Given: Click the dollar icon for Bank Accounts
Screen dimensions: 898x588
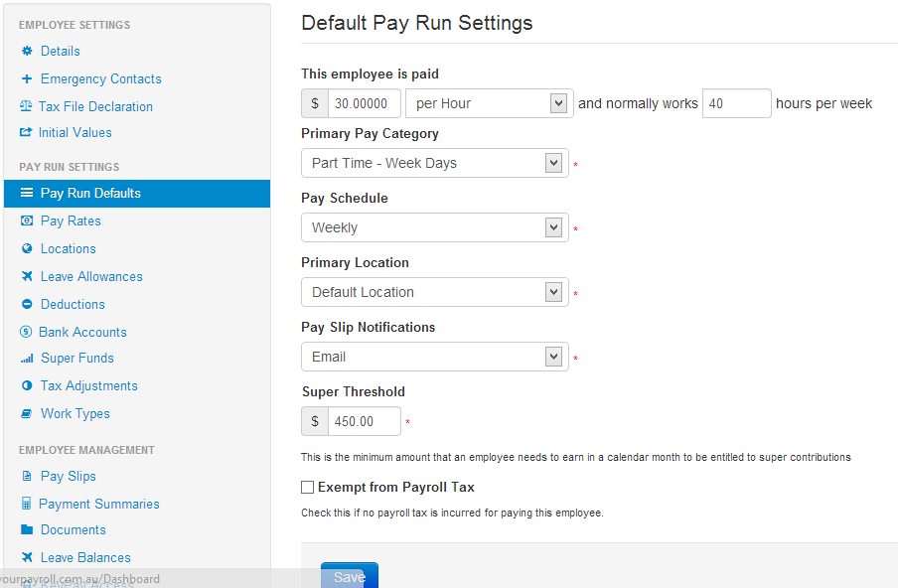Looking at the screenshot, I should point(27,332).
